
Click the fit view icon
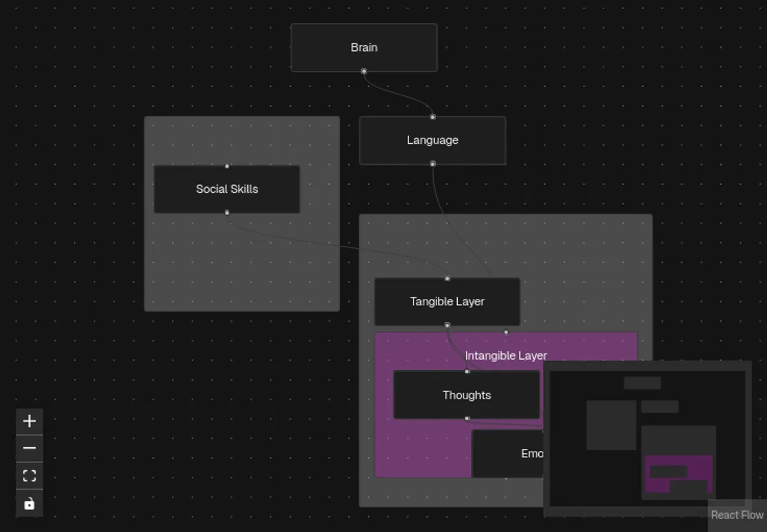coord(29,476)
